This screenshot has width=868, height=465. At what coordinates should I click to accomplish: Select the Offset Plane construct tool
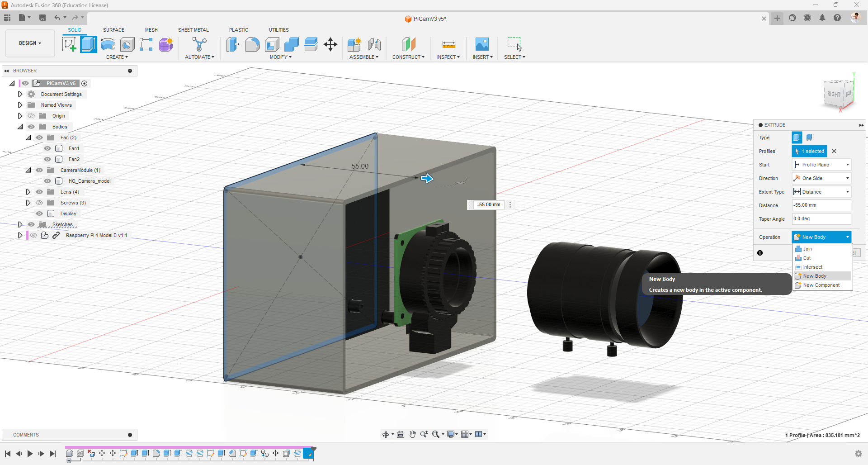coord(408,44)
